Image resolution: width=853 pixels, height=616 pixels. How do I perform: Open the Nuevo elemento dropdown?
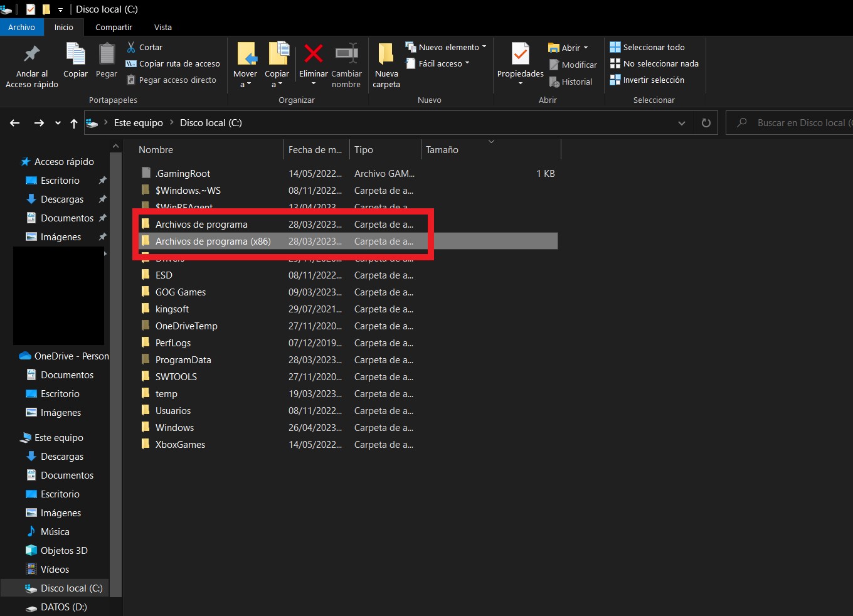pos(446,47)
